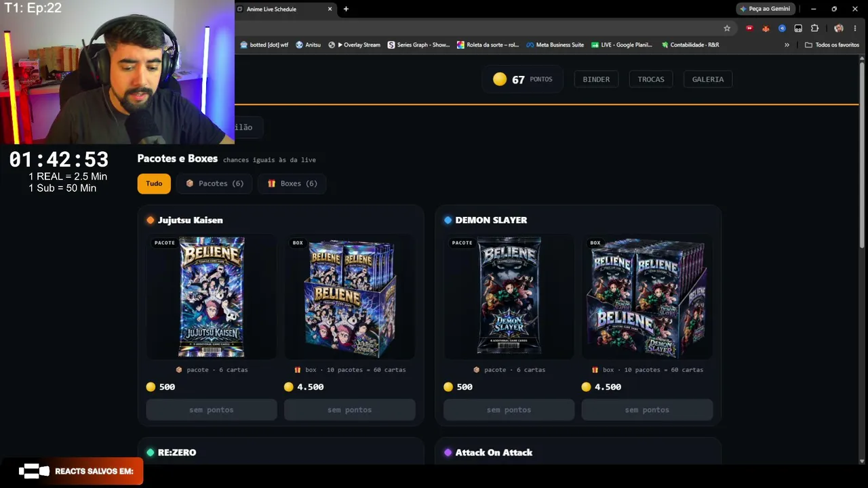Click sem pontos under Demon Slayer box

(647, 410)
